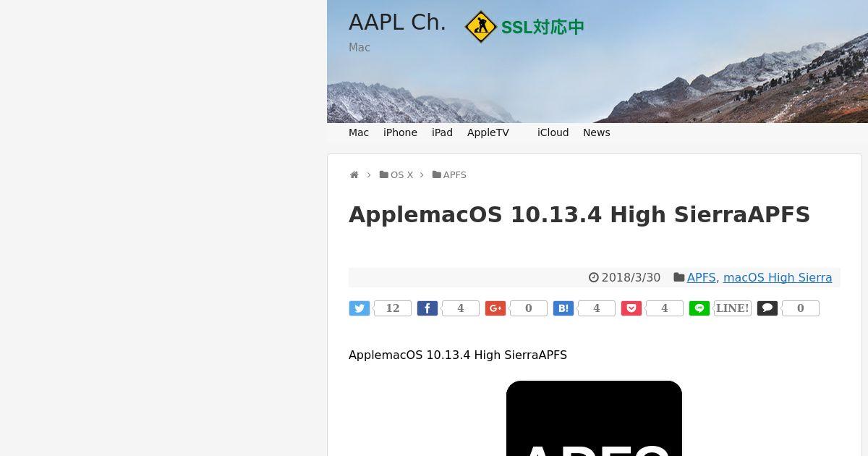Click the Pocket save count 4
This screenshot has height=456, width=868.
pyautogui.click(x=665, y=308)
